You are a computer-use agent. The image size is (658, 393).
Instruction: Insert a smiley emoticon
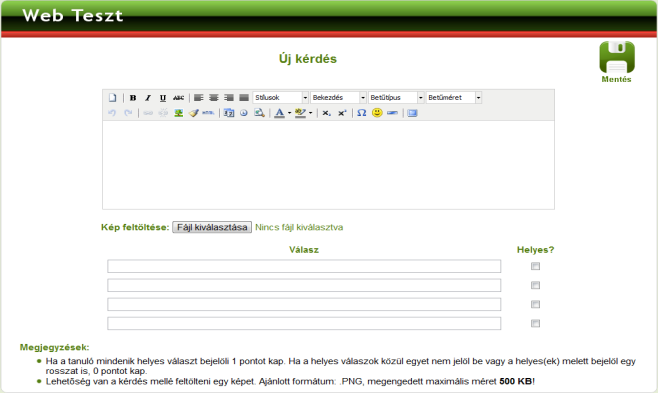pyautogui.click(x=377, y=113)
